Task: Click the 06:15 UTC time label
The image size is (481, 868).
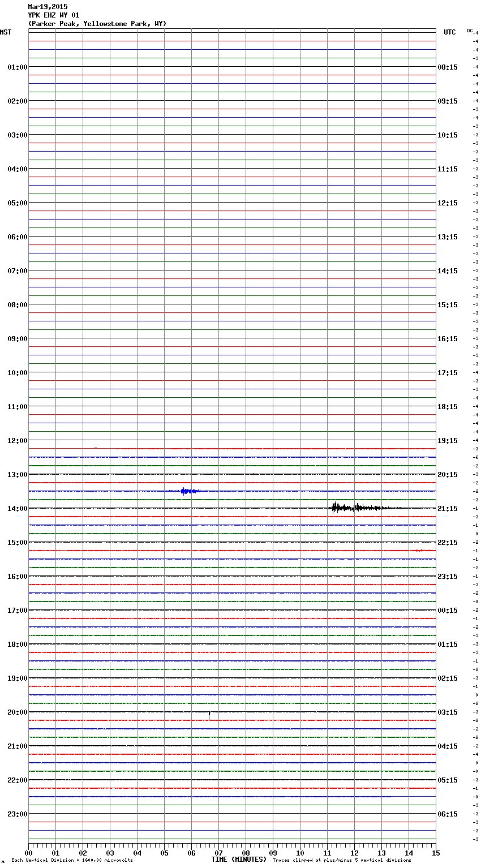Action: (448, 814)
